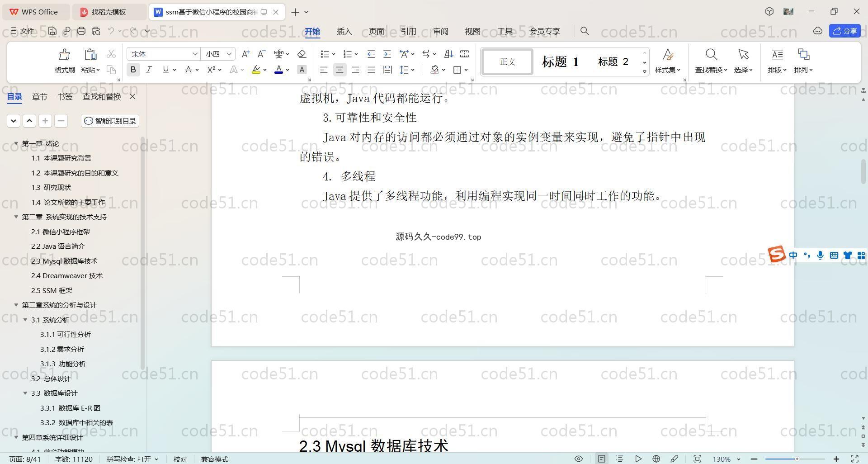Click the document vertical scrollbar thumb
The height and width of the screenshot is (464, 868).
pos(863,172)
